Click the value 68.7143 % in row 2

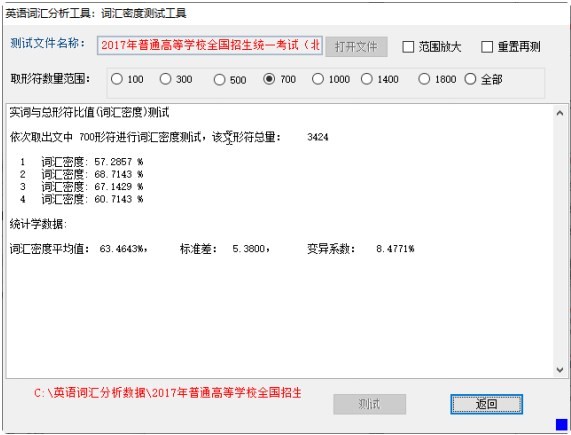119,174
